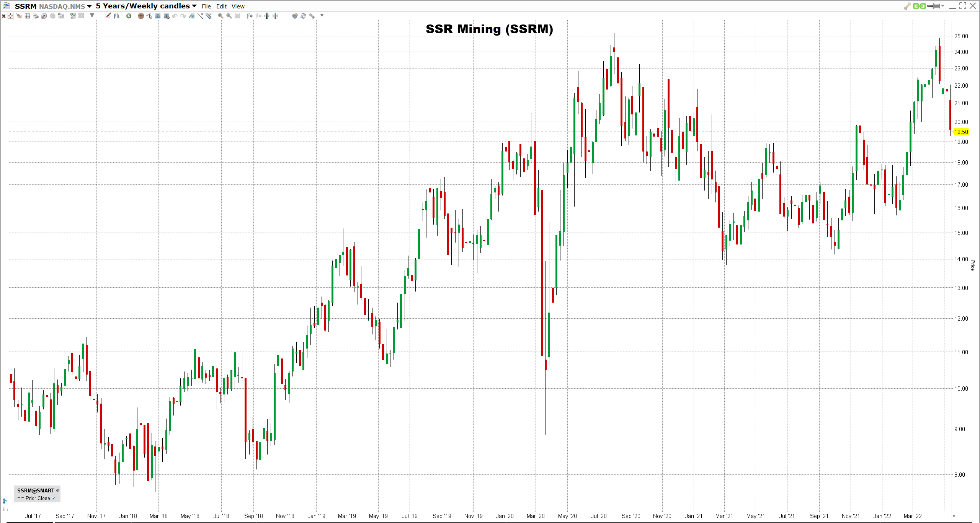Click the blue bar with green arrows icon
Screen dimensions: 980x523
[266, 16]
